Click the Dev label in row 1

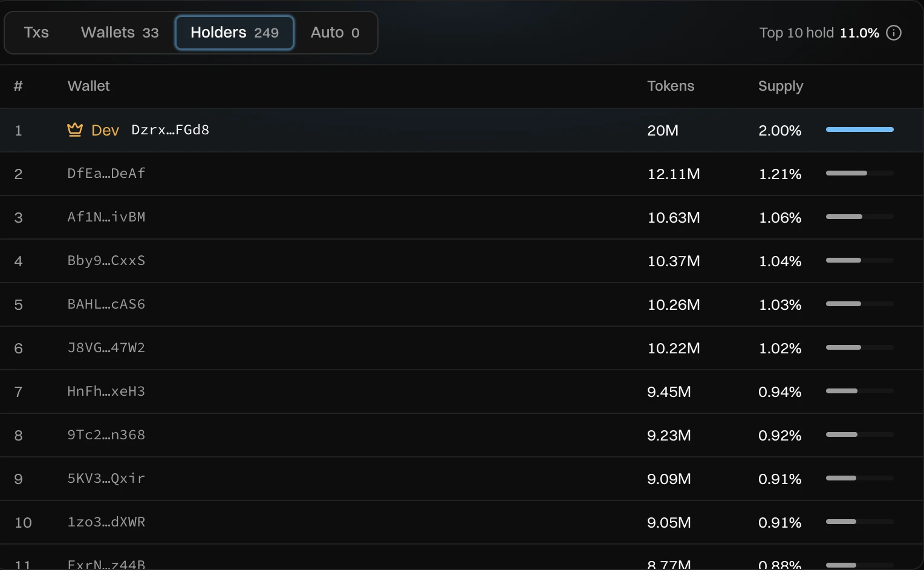tap(105, 130)
